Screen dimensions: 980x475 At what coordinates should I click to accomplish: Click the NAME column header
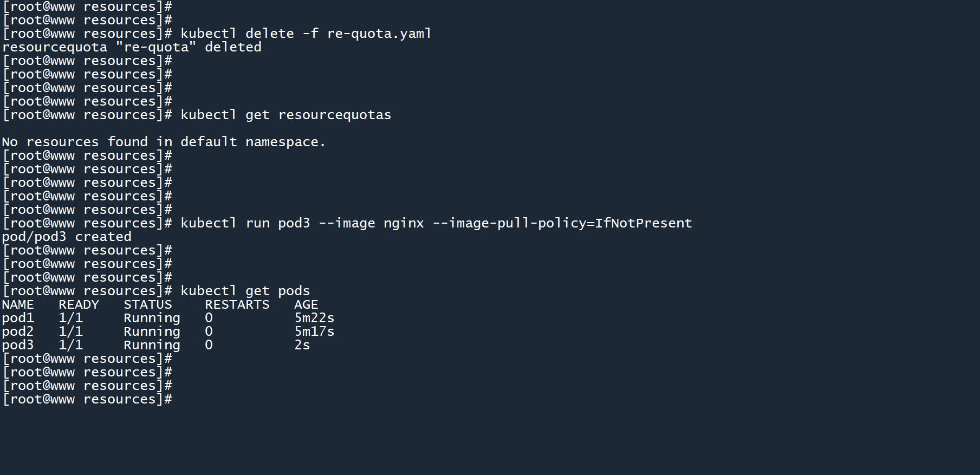point(18,304)
